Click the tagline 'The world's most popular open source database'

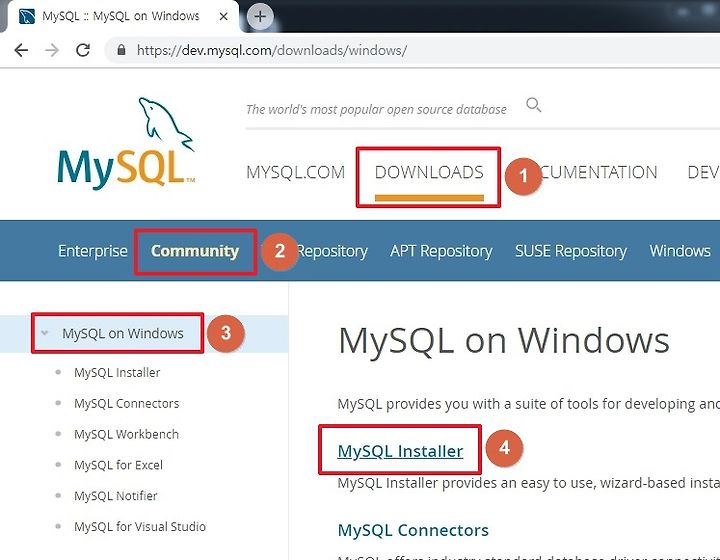(x=376, y=109)
